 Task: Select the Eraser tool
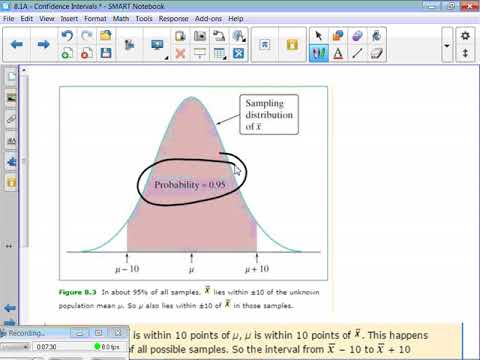[377, 53]
